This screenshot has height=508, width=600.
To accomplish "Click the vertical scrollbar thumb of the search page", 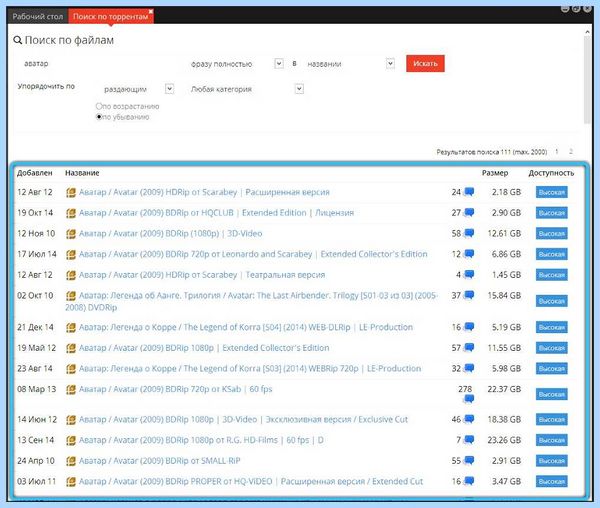I will pos(587,80).
